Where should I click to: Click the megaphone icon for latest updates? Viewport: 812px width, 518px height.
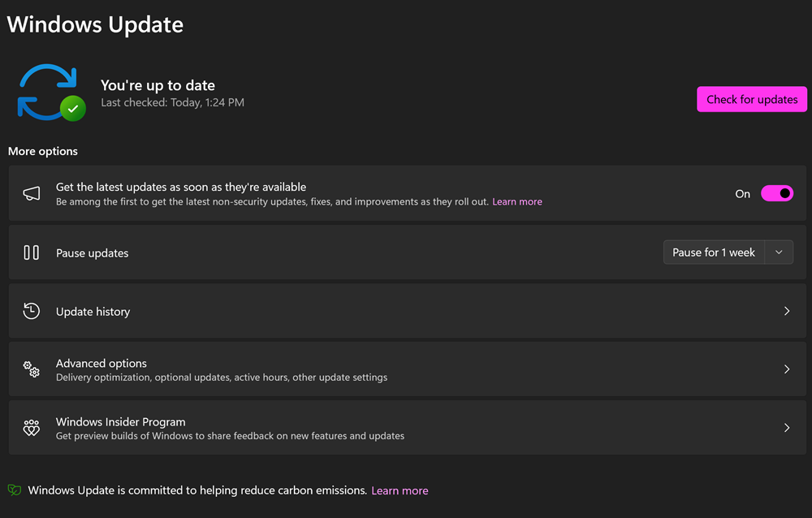[32, 194]
